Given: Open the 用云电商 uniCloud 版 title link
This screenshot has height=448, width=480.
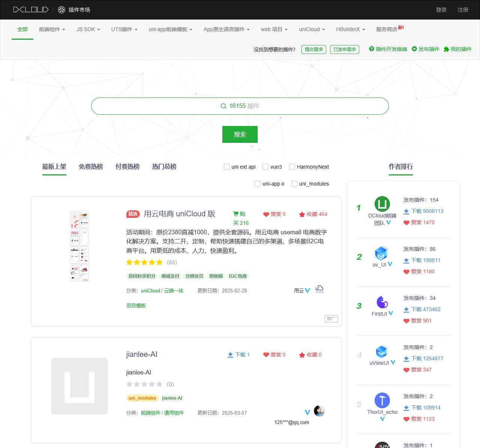Looking at the screenshot, I should tap(180, 214).
